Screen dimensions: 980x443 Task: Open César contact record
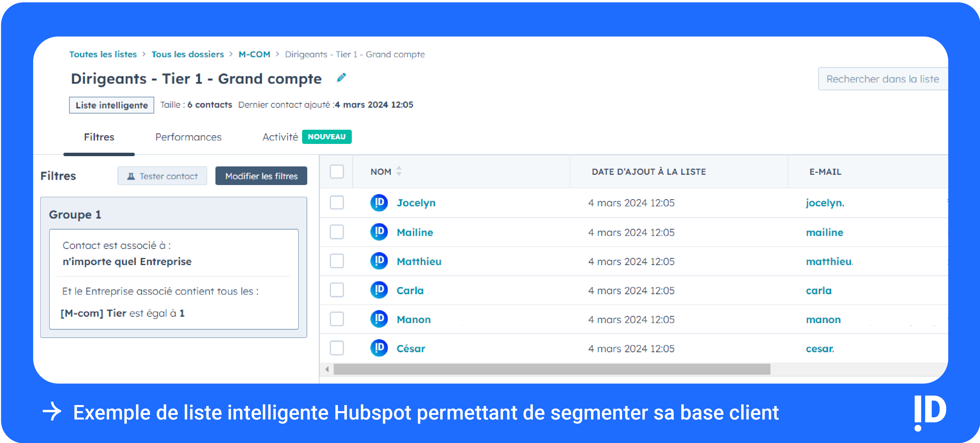(x=411, y=348)
